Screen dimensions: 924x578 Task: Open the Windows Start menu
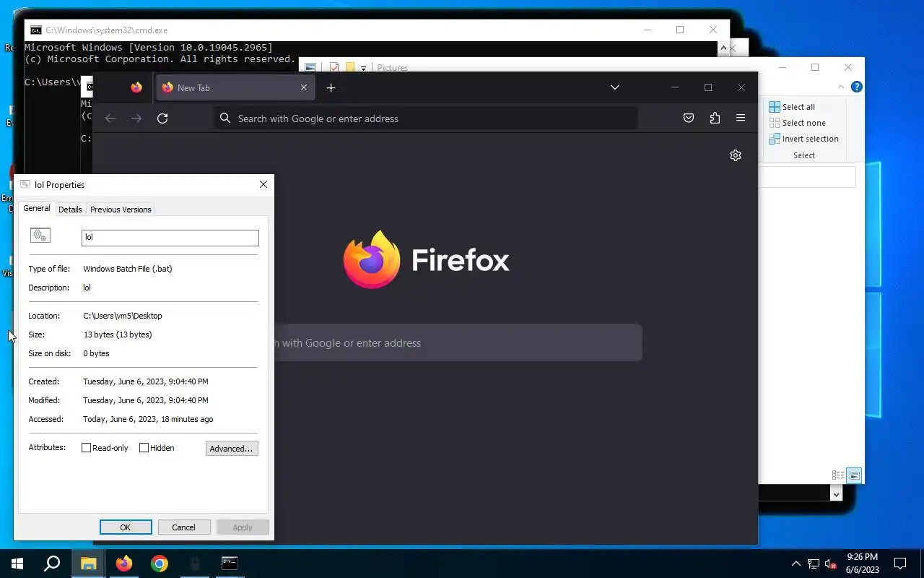[17, 564]
